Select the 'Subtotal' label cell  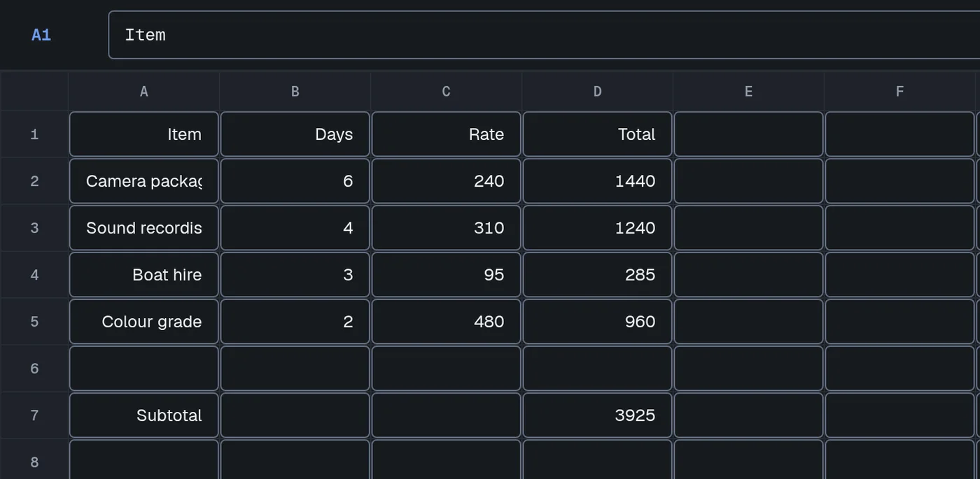pyautogui.click(x=144, y=415)
